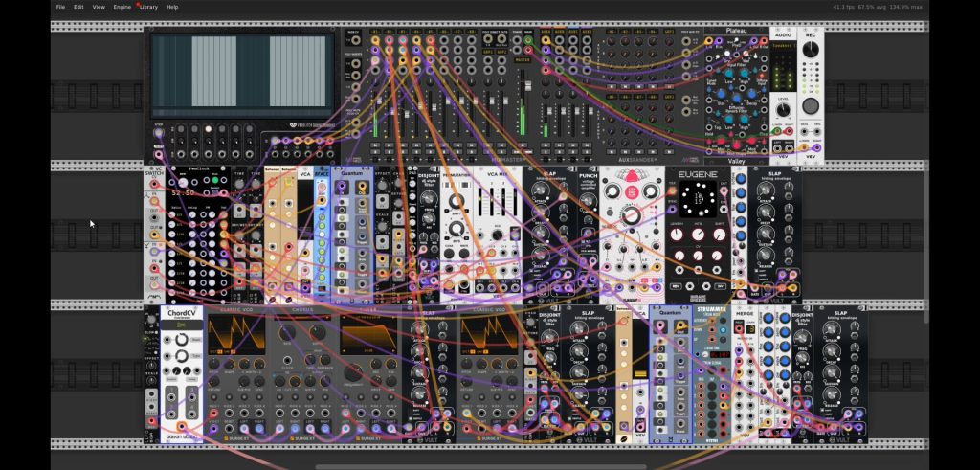
Task: Open the File menu
Action: [x=60, y=7]
